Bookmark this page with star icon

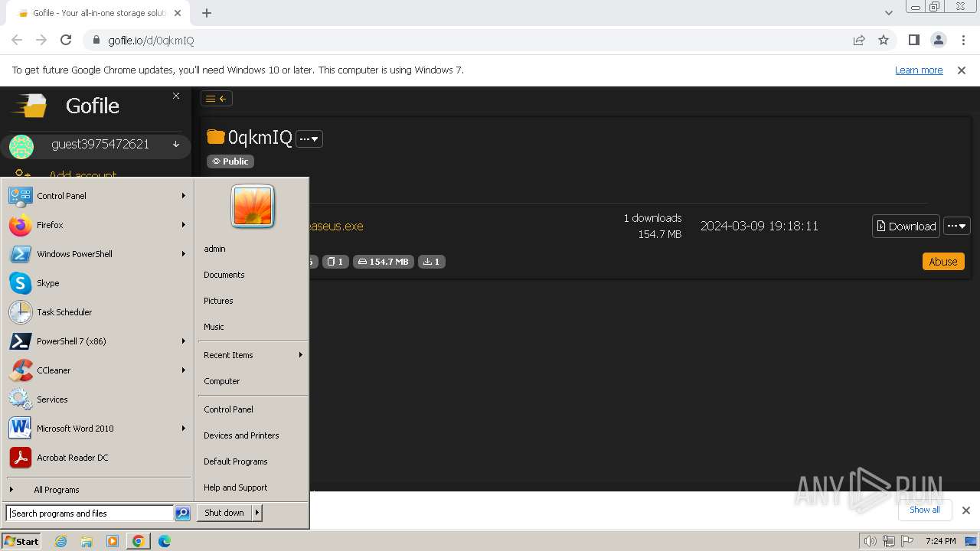tap(884, 40)
